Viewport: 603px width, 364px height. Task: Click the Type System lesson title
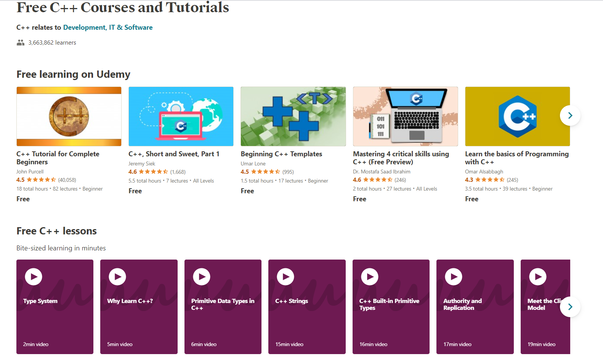tap(40, 301)
